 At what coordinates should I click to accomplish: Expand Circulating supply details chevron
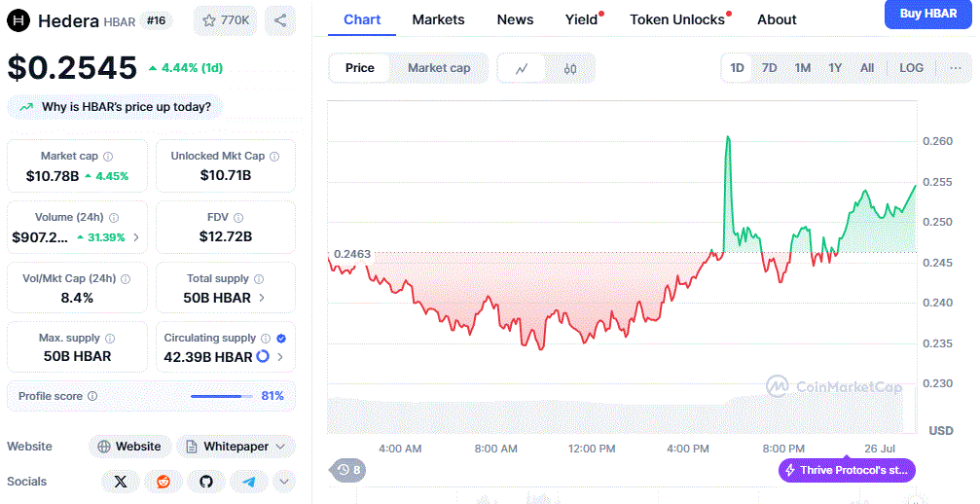point(280,357)
